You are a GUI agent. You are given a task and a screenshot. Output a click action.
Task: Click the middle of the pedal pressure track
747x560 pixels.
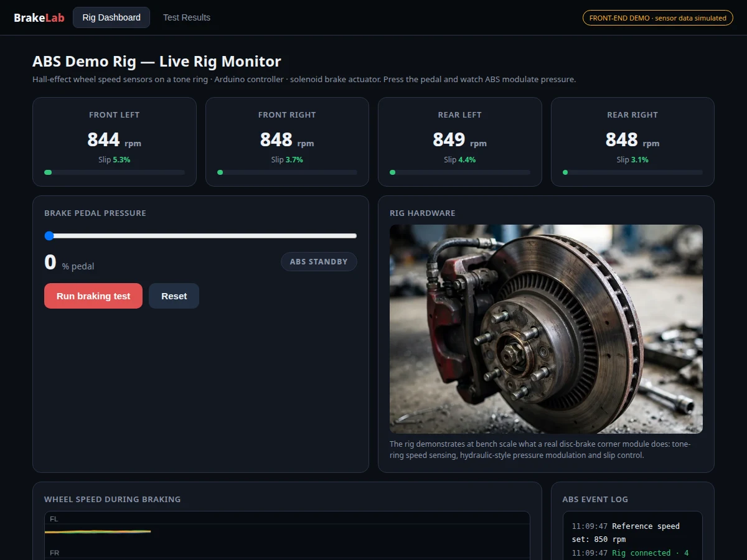click(x=200, y=236)
